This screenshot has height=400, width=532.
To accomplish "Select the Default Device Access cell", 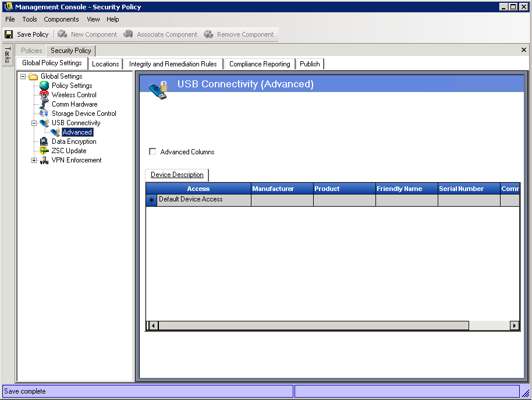I will pos(204,200).
